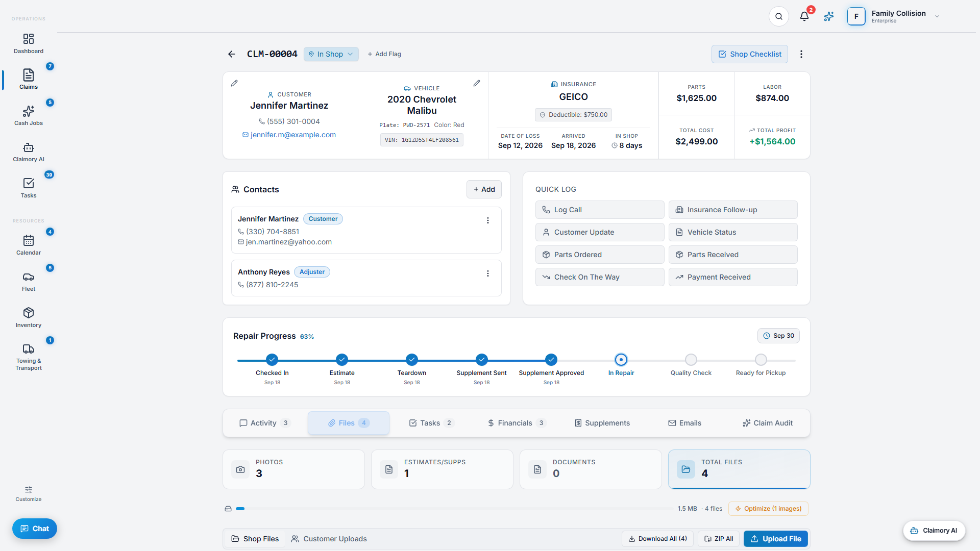The height and width of the screenshot is (551, 980).
Task: Click the In Repair progress step
Action: point(621,360)
